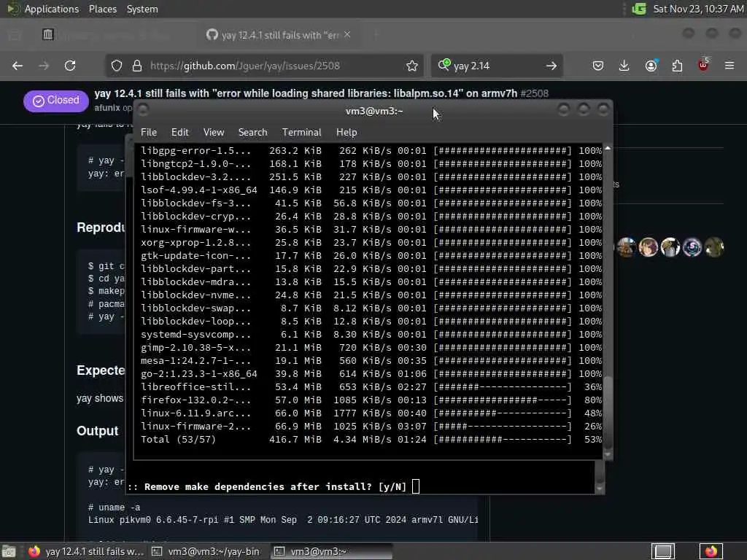Click the Firefox forward arrow

44,66
